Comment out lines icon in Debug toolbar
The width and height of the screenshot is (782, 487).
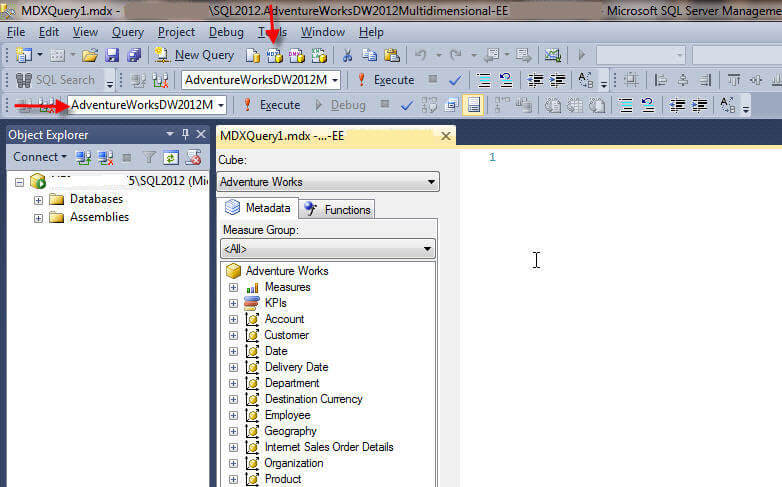coord(625,105)
